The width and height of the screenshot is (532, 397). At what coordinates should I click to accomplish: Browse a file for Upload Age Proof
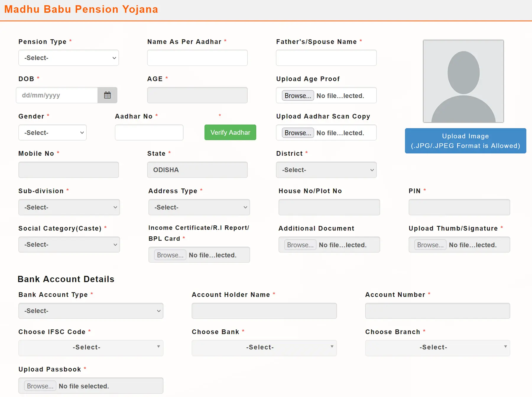pos(297,95)
